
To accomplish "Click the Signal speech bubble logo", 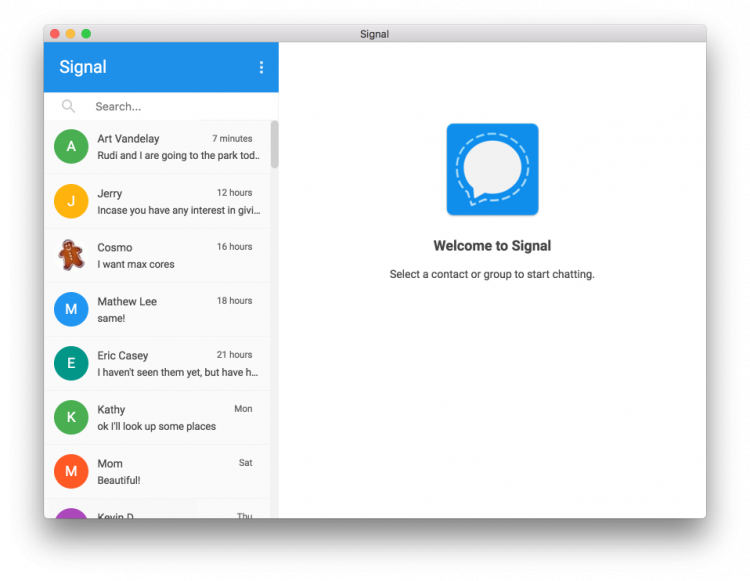I will (492, 169).
